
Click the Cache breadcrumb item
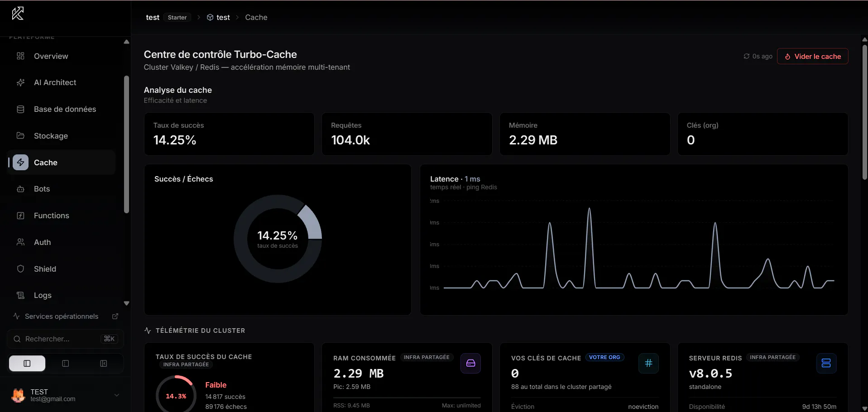(256, 17)
